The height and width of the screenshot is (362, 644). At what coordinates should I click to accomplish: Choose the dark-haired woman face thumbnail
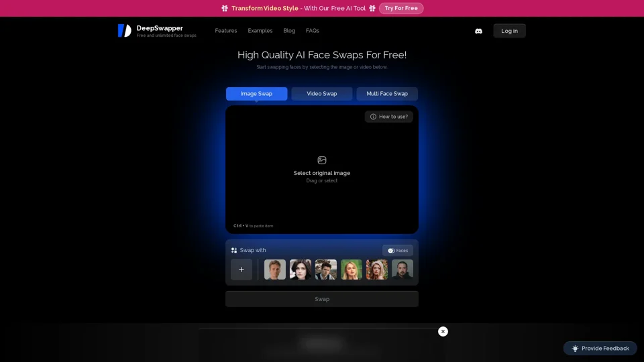(x=301, y=269)
